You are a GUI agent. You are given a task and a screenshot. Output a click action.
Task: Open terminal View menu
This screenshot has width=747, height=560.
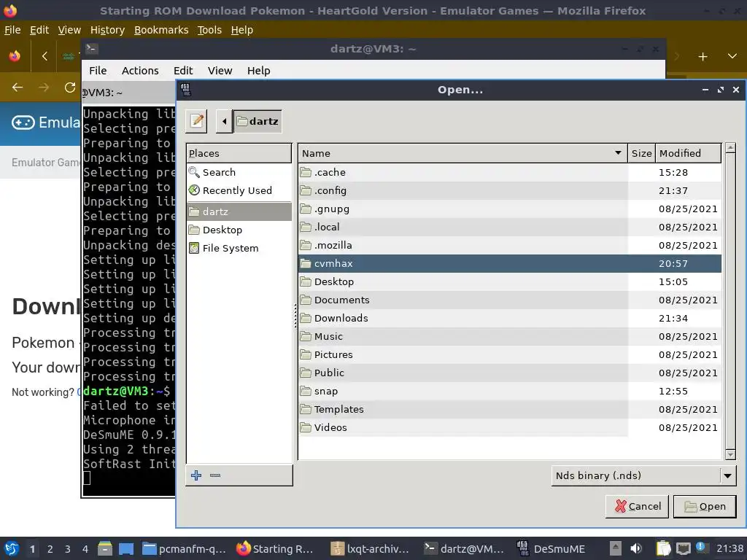220,71
